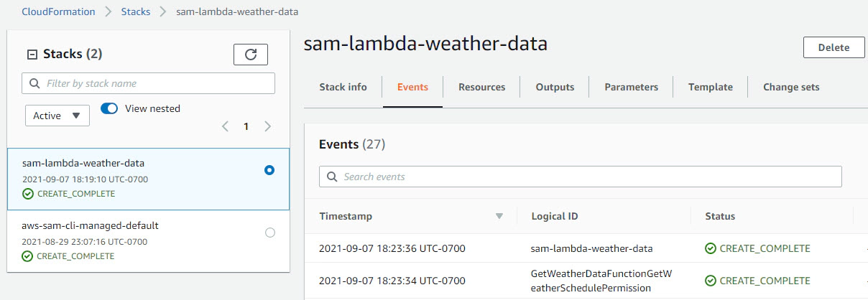Switch to the Template tab
Viewport: 868px width, 300px height.
(711, 88)
